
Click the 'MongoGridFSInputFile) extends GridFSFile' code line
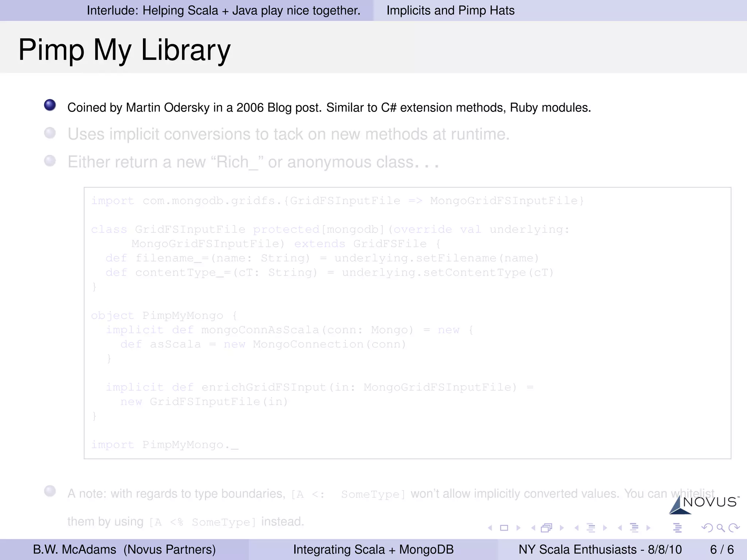click(286, 244)
